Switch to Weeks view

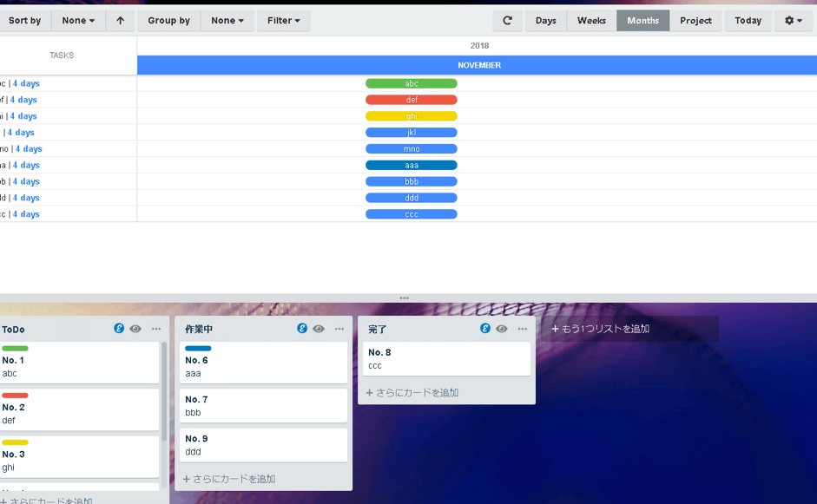[591, 21]
